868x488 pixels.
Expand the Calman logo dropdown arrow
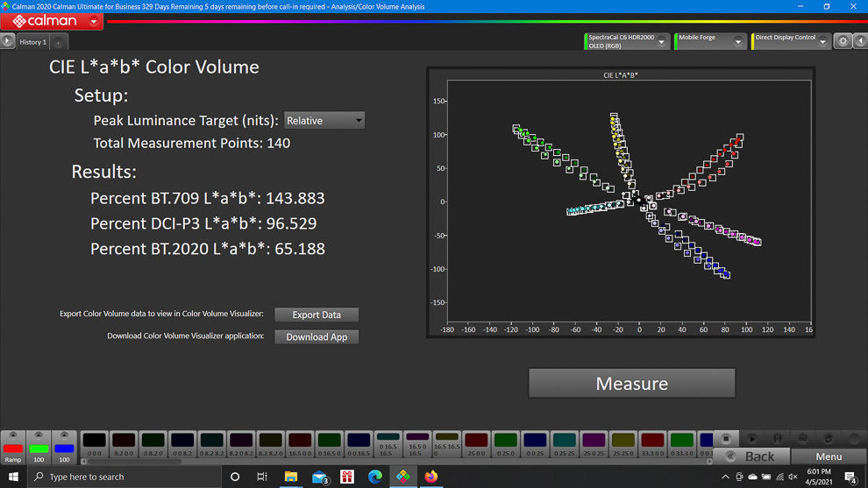pyautogui.click(x=94, y=22)
